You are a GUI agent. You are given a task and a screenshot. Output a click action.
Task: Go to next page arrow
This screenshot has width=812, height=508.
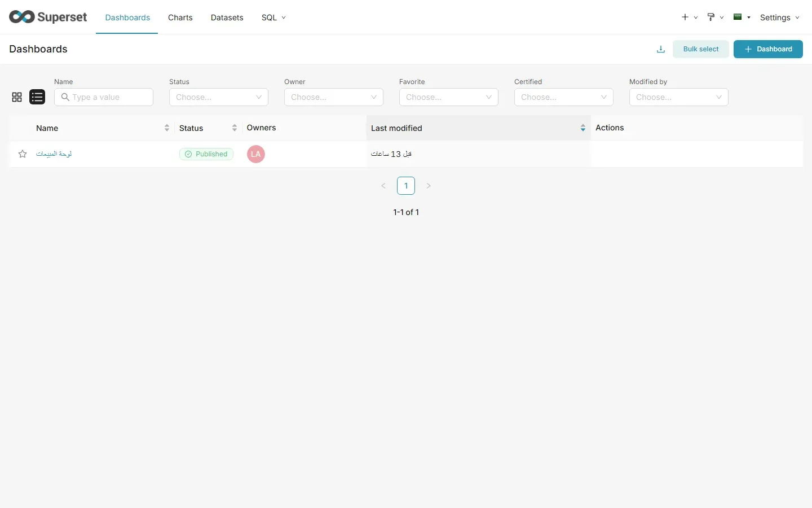(x=429, y=186)
